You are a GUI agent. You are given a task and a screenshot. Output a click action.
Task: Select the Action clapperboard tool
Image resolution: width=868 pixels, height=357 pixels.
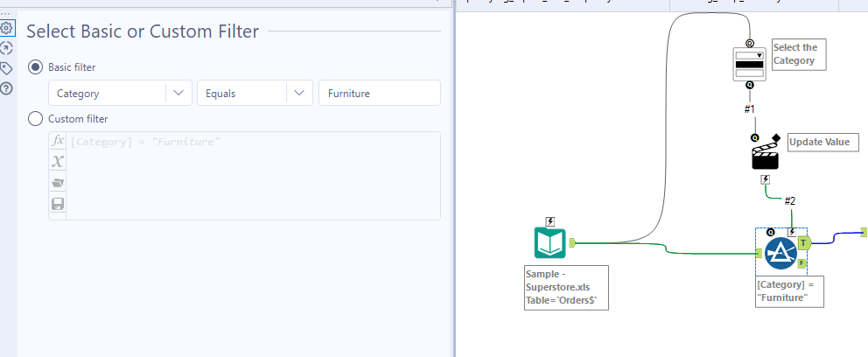[765, 156]
